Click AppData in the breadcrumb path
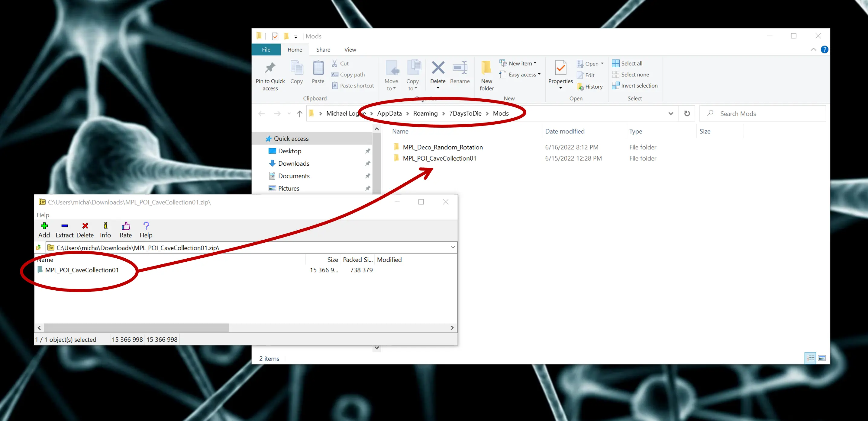868x421 pixels. pyautogui.click(x=389, y=113)
